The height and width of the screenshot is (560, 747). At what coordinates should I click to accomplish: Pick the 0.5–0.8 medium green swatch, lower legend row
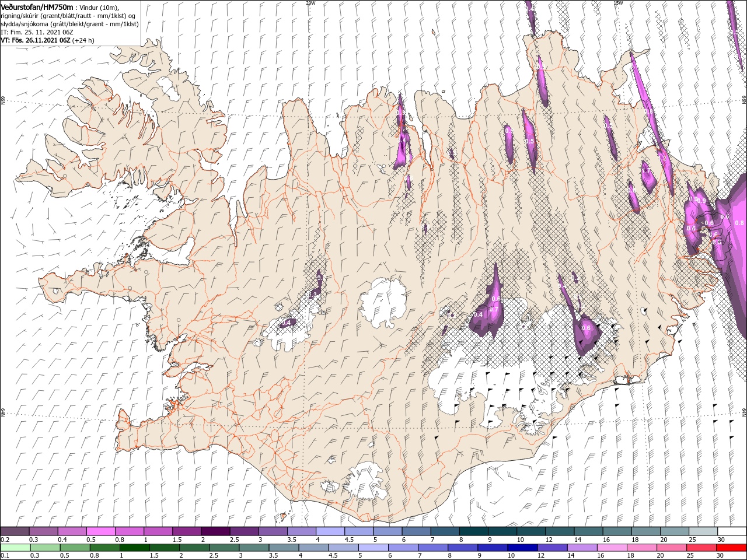point(75,548)
